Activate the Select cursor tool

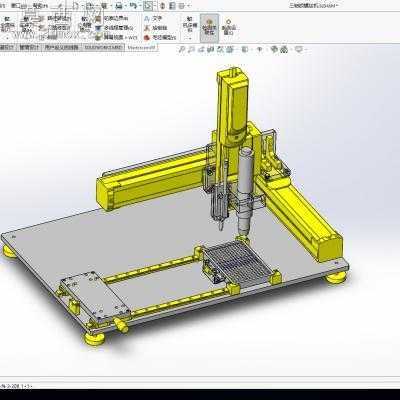click(x=148, y=6)
